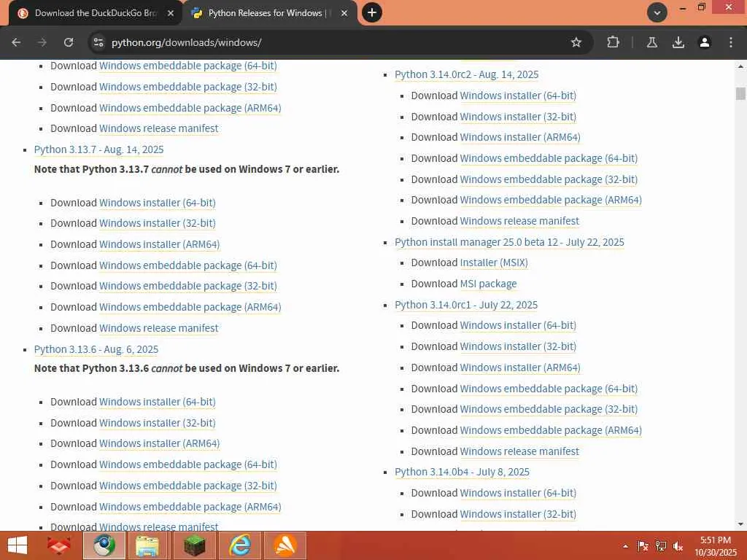The image size is (747, 560).
Task: Download 3.13.6 embeddable package (64-bit)
Action: (187, 464)
